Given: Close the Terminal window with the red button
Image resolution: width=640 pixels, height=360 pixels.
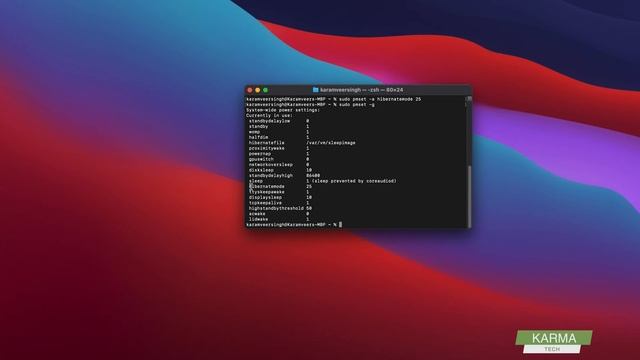Looking at the screenshot, I should [250, 90].
